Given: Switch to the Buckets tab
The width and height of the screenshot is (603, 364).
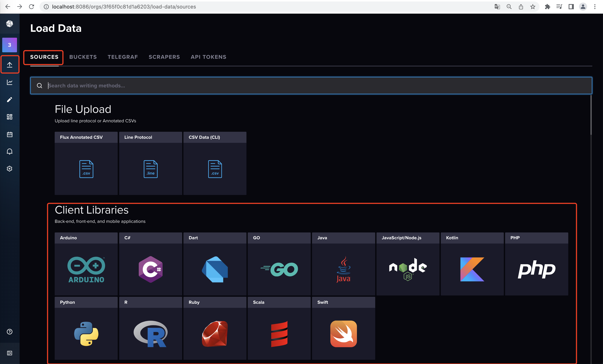Looking at the screenshot, I should (x=83, y=57).
